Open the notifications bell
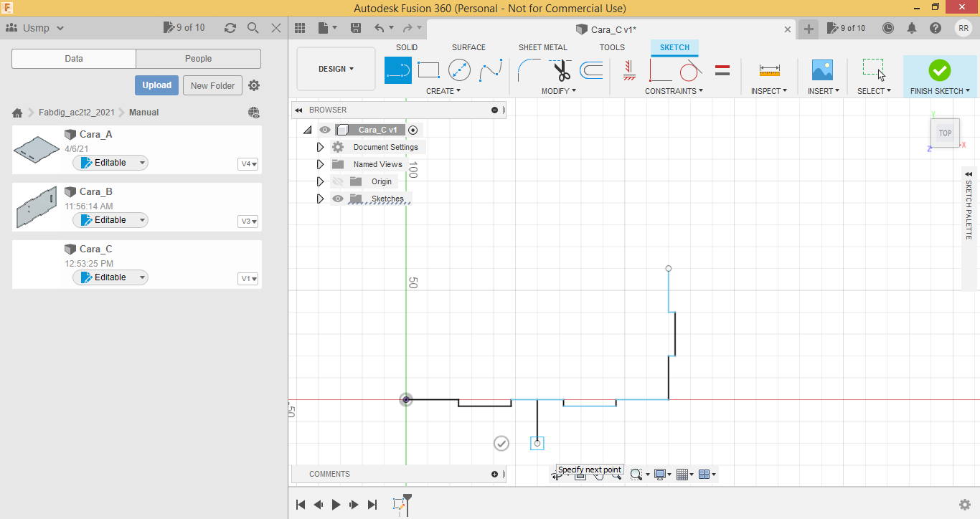The width and height of the screenshot is (980, 519). (912, 28)
